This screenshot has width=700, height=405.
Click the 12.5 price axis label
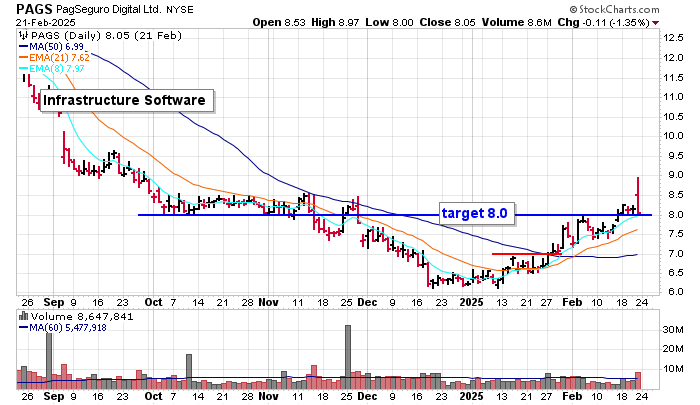673,38
